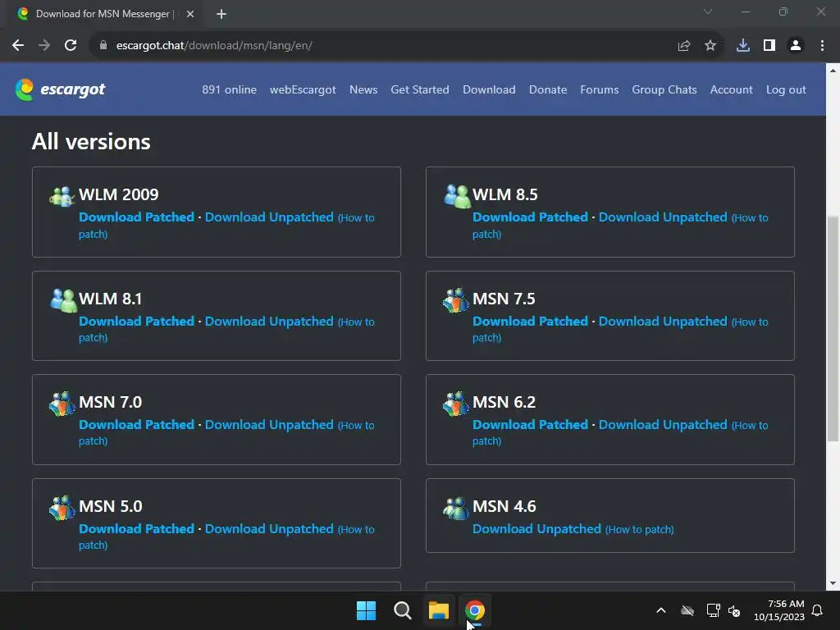
Task: Download Unpatched MSN 5.0
Action: click(269, 529)
